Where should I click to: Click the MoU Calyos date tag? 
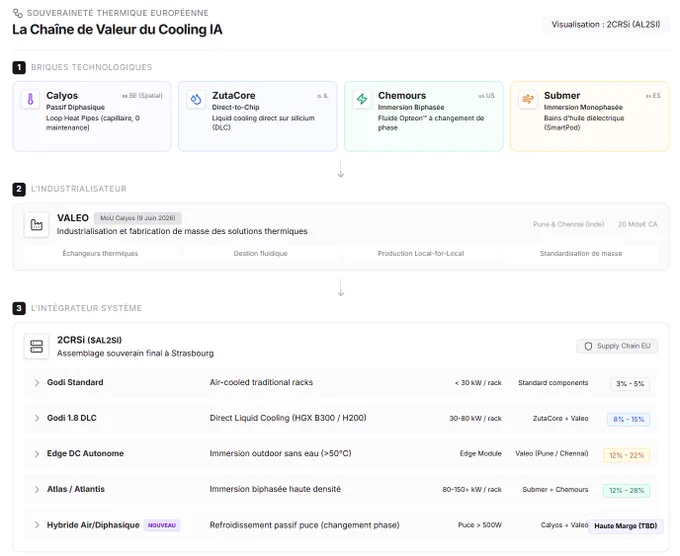coord(138,218)
